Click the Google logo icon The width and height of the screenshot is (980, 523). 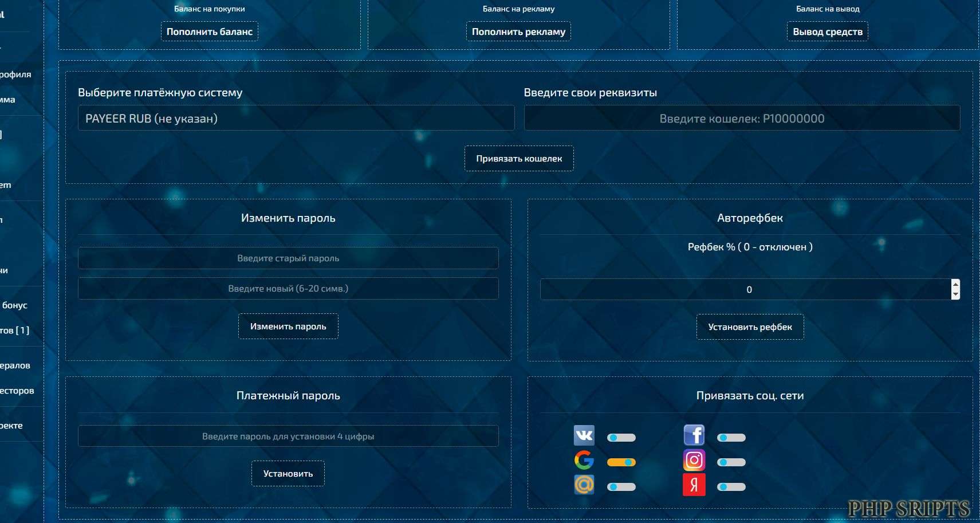coord(584,460)
